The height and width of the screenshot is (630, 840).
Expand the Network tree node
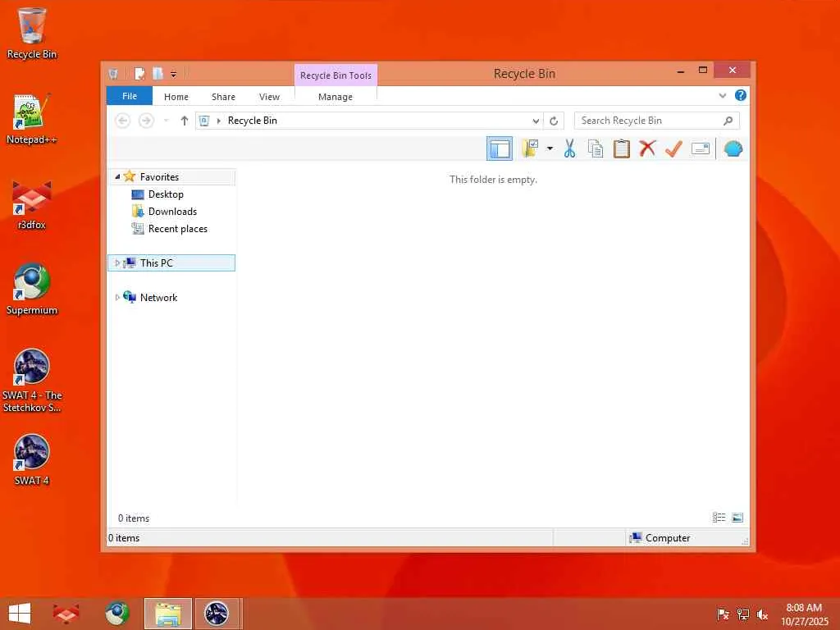pyautogui.click(x=117, y=297)
